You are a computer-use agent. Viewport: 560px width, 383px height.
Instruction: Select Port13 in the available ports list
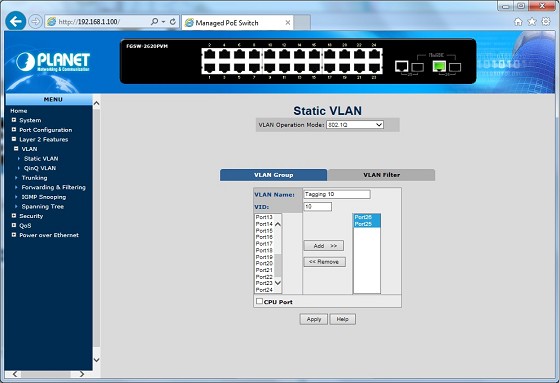[264, 217]
